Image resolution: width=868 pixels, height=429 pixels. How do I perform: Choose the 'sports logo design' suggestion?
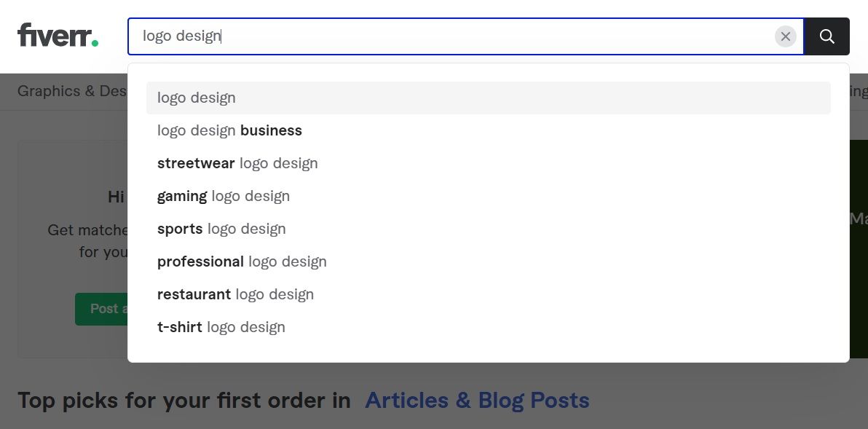221,229
